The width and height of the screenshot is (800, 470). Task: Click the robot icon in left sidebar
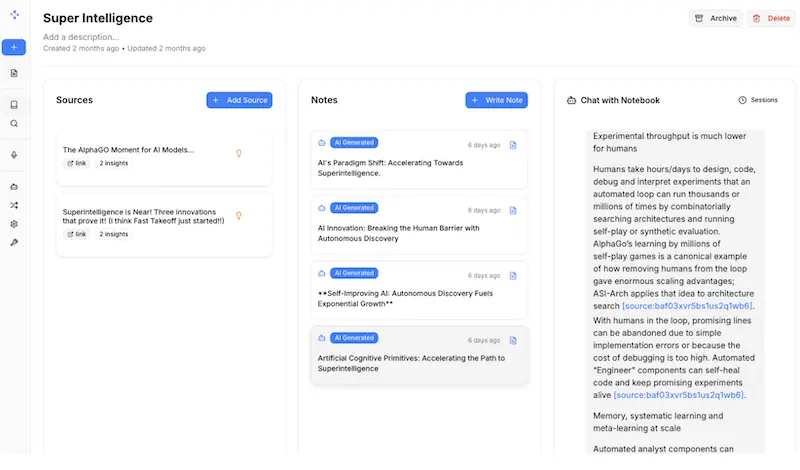pos(14,186)
